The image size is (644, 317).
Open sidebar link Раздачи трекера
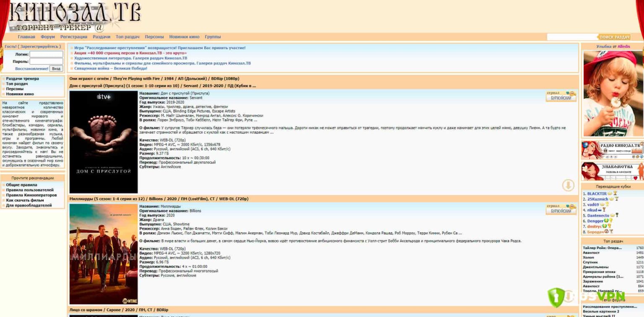click(22, 79)
